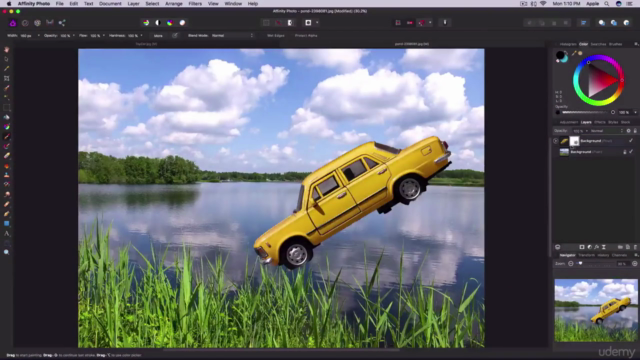Toggle Wet Edges option
Screen dimensions: 640x360
click(276, 36)
